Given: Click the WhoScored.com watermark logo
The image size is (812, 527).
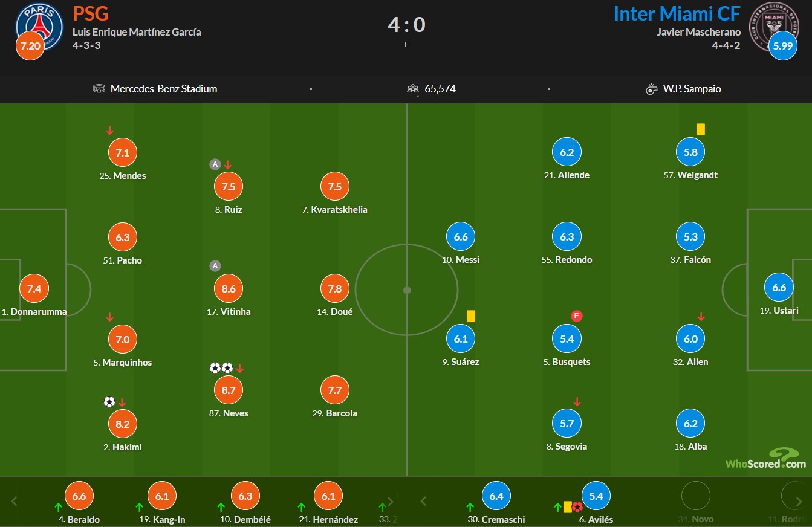Looking at the screenshot, I should click(x=766, y=459).
